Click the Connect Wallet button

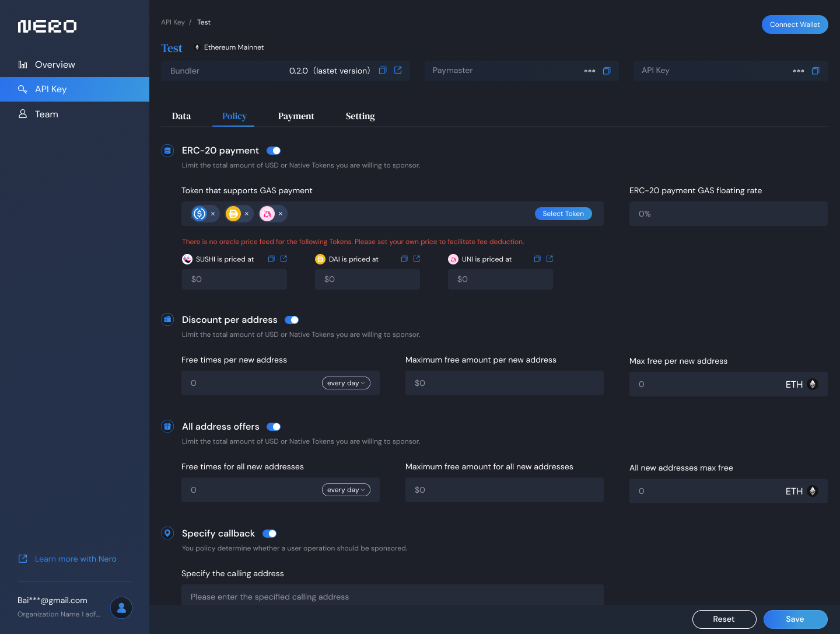[x=795, y=25]
